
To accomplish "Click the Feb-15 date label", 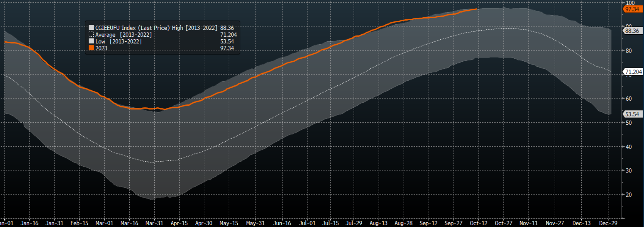I will pyautogui.click(x=79, y=223).
